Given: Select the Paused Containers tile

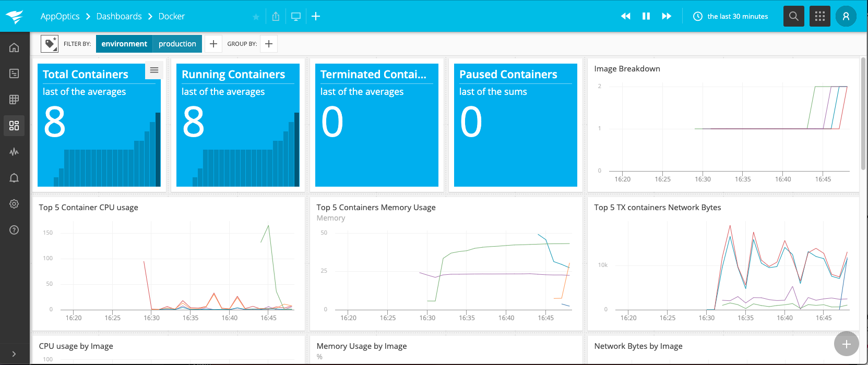Looking at the screenshot, I should coord(516,125).
